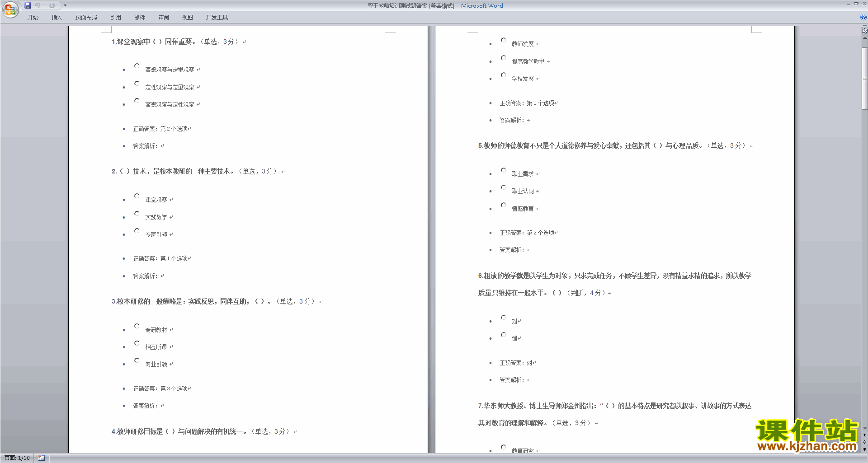Select radio option 定性观察与定量观察
This screenshot has height=463, width=868.
click(137, 84)
